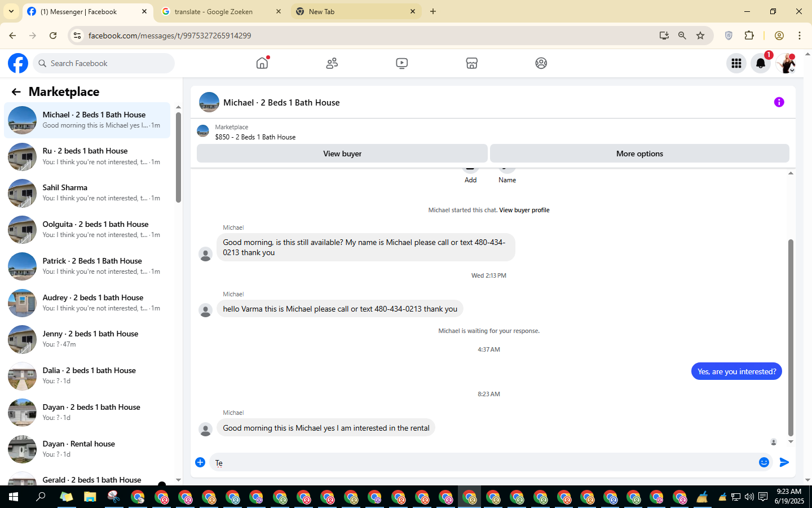Bookmark this page with the star icon

pyautogui.click(x=700, y=36)
